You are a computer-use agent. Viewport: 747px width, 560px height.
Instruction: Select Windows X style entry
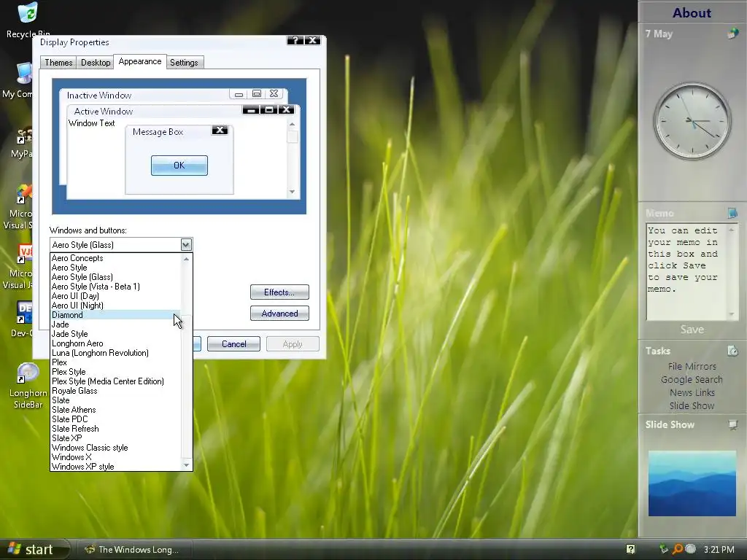pyautogui.click(x=116, y=457)
